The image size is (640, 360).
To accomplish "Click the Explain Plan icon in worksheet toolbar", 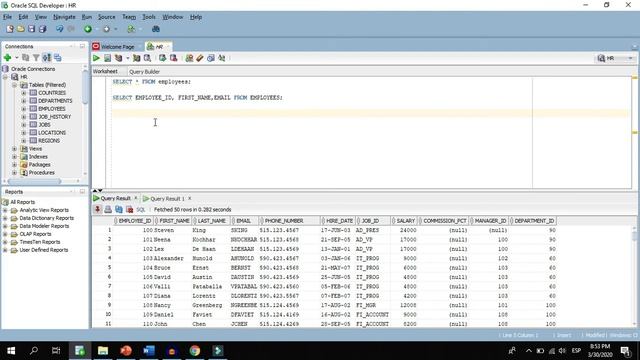I will tap(119, 58).
